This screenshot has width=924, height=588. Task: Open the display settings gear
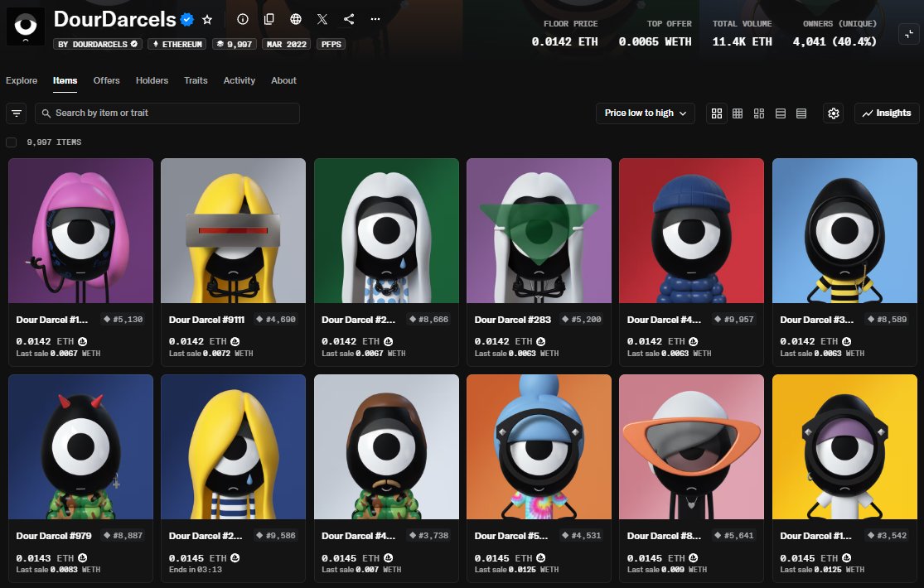click(833, 113)
